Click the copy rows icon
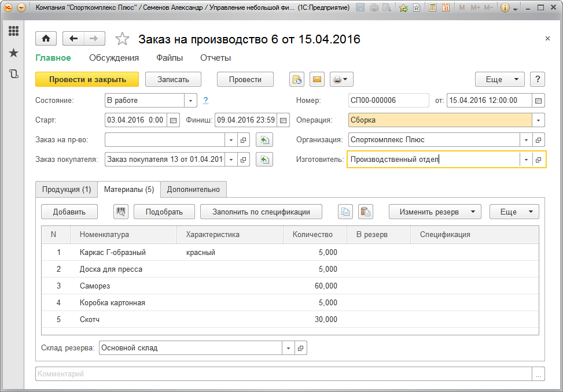The height and width of the screenshot is (392, 563). pos(345,212)
